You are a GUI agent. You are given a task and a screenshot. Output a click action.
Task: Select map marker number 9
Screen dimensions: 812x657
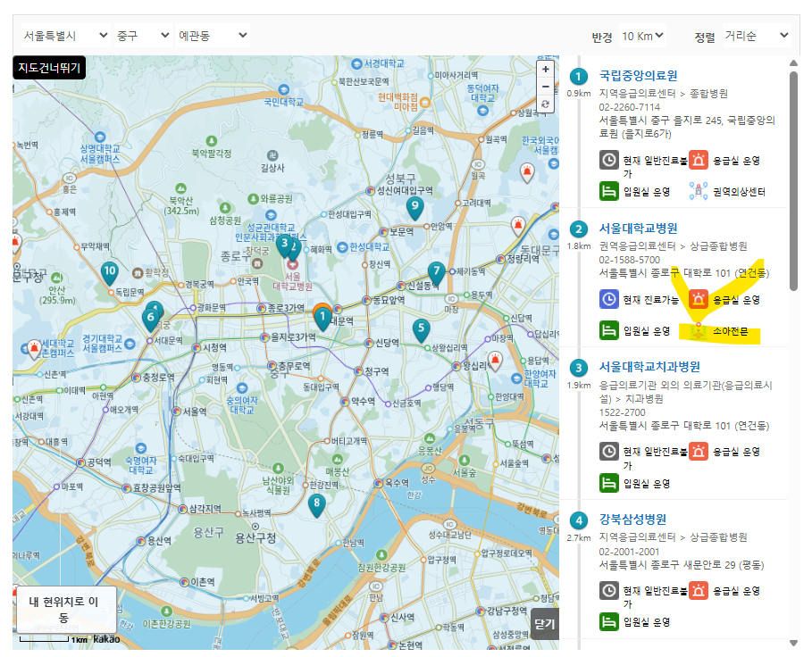click(x=414, y=208)
